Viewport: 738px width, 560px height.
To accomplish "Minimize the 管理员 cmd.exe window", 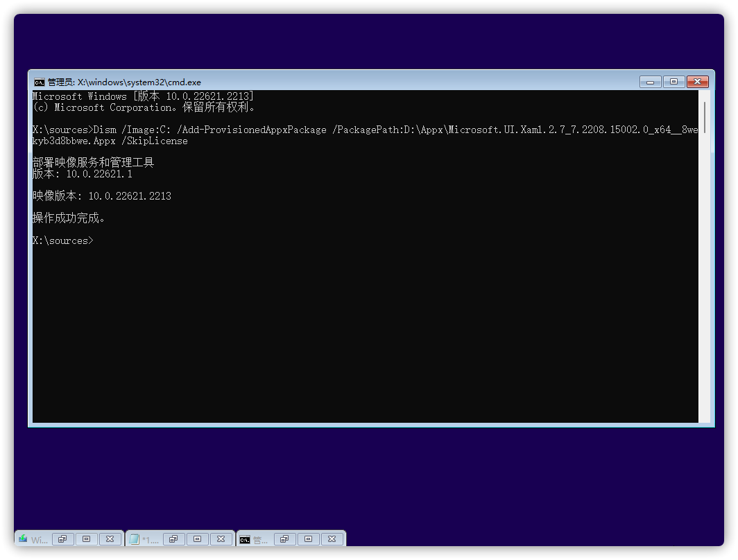I will tap(650, 81).
